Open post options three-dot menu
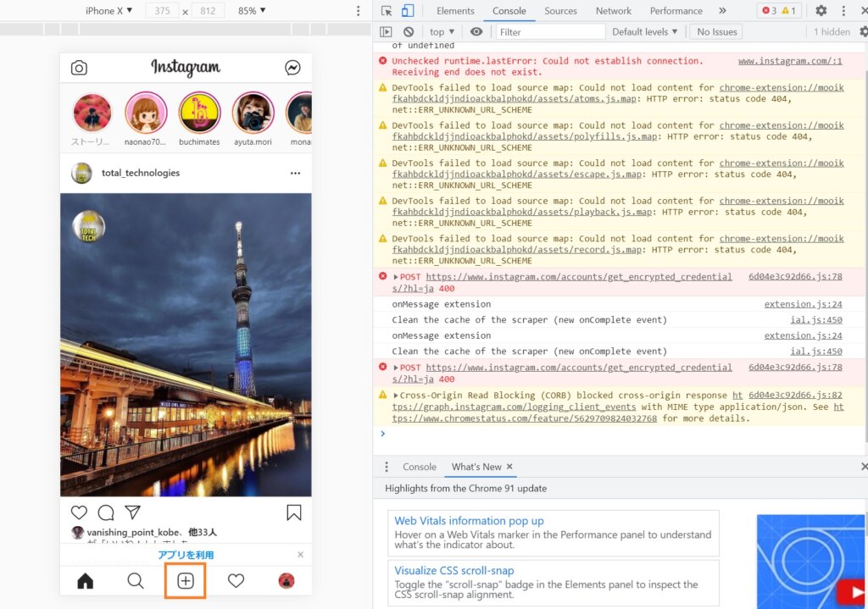 296,173
